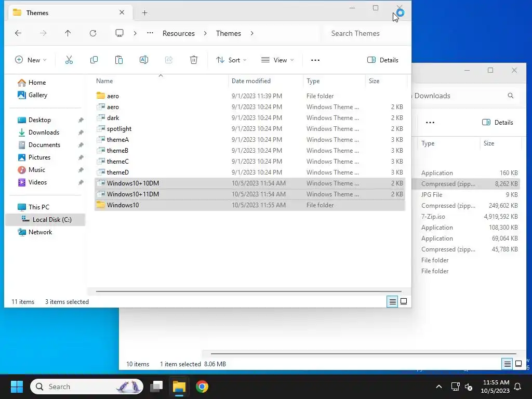The image size is (532, 399).
Task: Select This PC in navigation pane
Action: click(38, 207)
